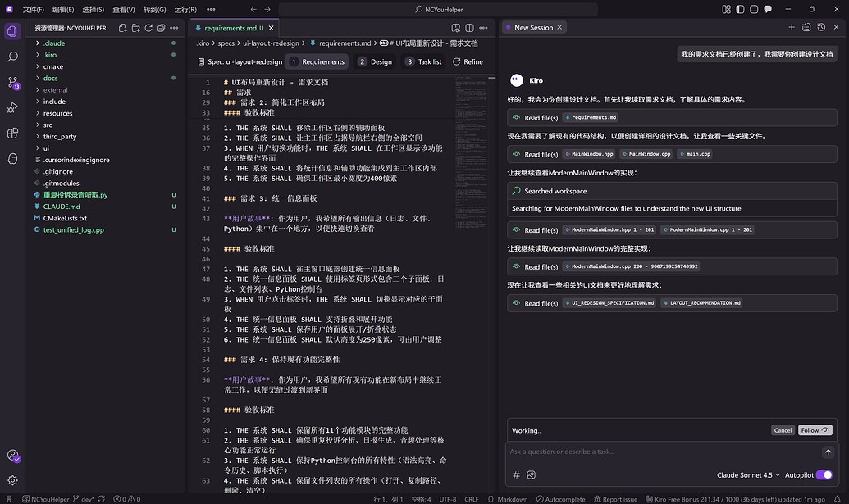Open UI_REDESIGN_SPECIFICATION.md file chip
This screenshot has height=504, width=849.
click(x=609, y=303)
